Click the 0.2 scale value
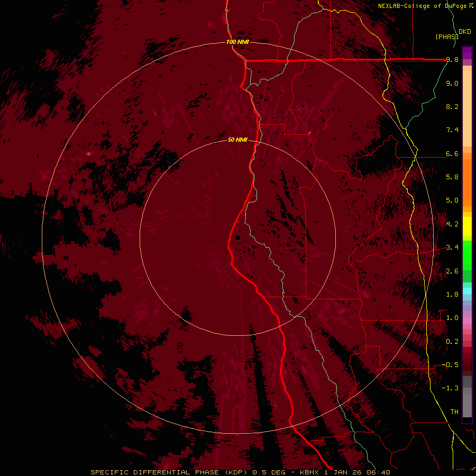 click(452, 341)
